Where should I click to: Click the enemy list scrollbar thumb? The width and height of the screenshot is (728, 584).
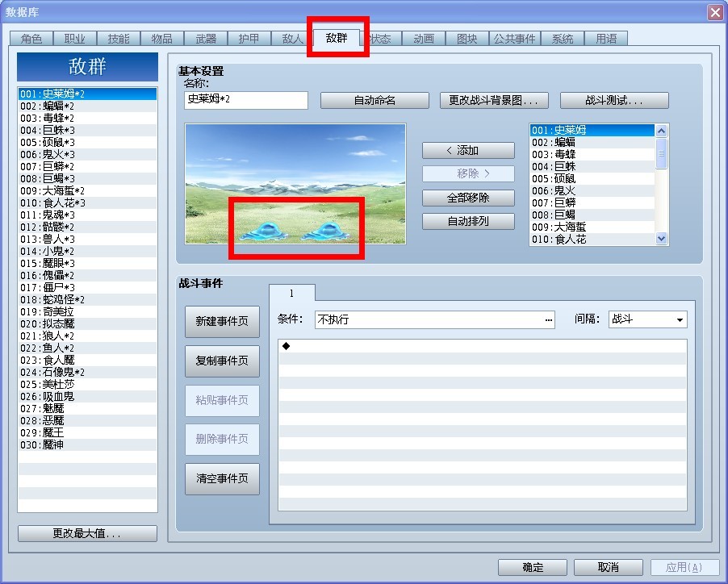[x=662, y=153]
